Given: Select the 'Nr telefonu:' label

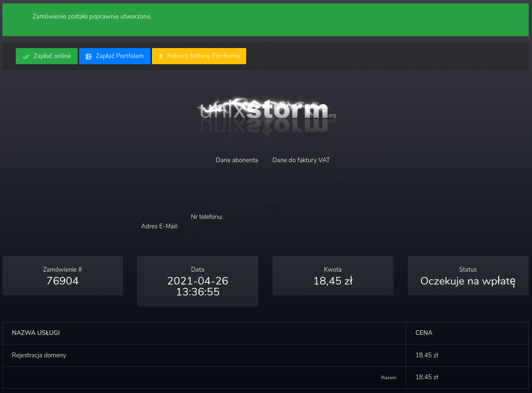Looking at the screenshot, I should pos(207,216).
